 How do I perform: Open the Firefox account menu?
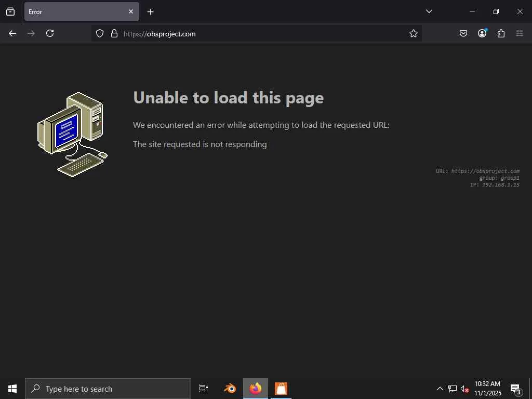tap(482, 33)
